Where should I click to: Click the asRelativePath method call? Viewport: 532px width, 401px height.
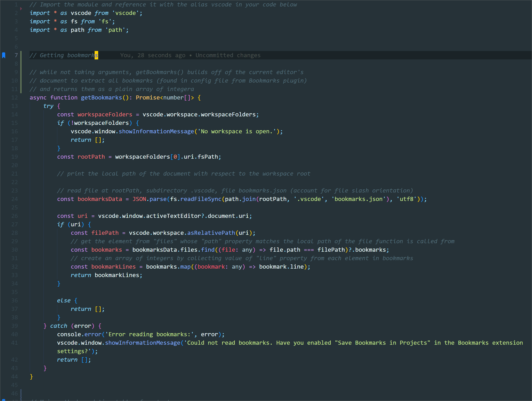(x=211, y=233)
